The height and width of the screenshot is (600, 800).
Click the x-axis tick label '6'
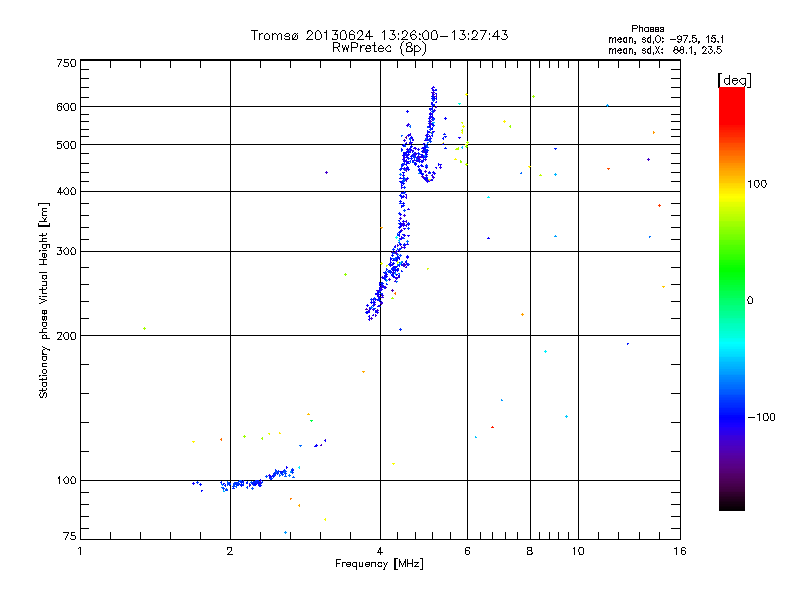[x=467, y=551]
